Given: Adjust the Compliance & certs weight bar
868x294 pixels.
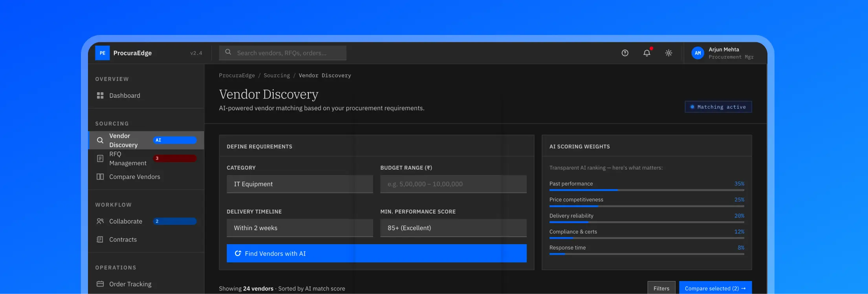Looking at the screenshot, I should (646, 238).
